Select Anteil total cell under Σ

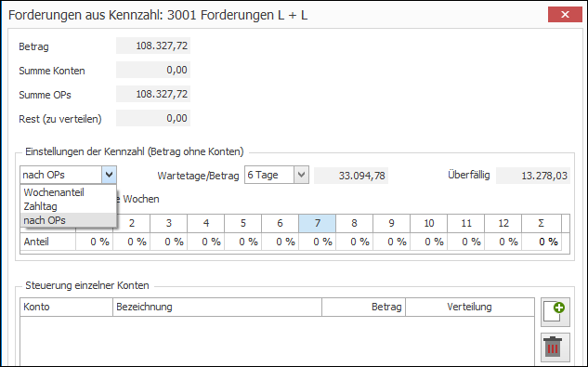coord(542,242)
